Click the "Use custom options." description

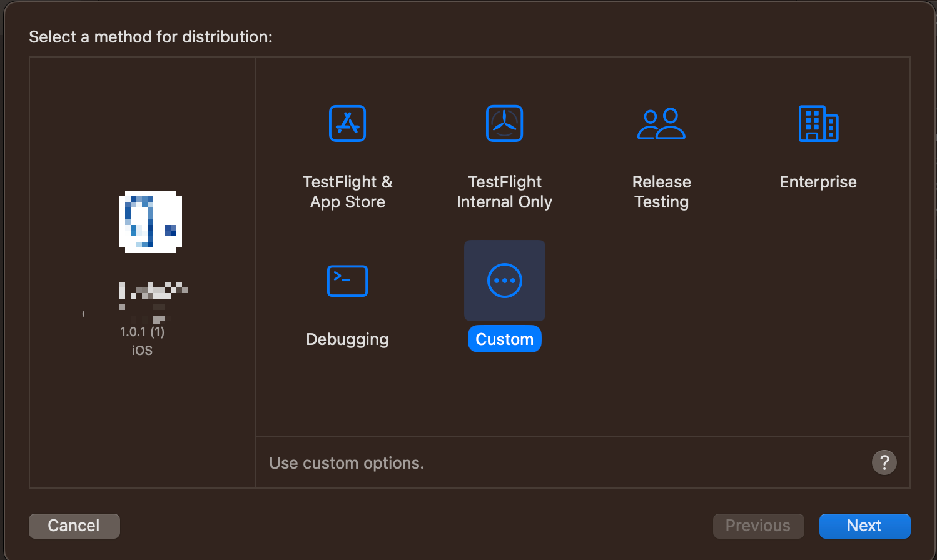[x=347, y=463]
